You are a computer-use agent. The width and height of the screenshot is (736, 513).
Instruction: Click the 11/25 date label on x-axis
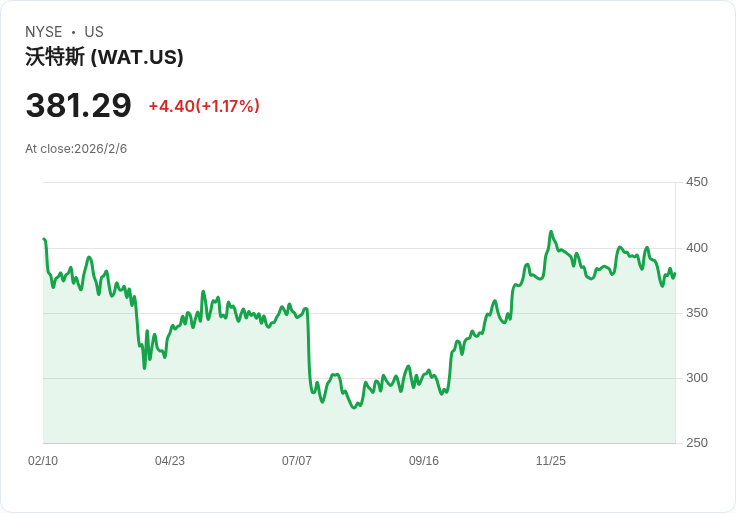pyautogui.click(x=551, y=461)
